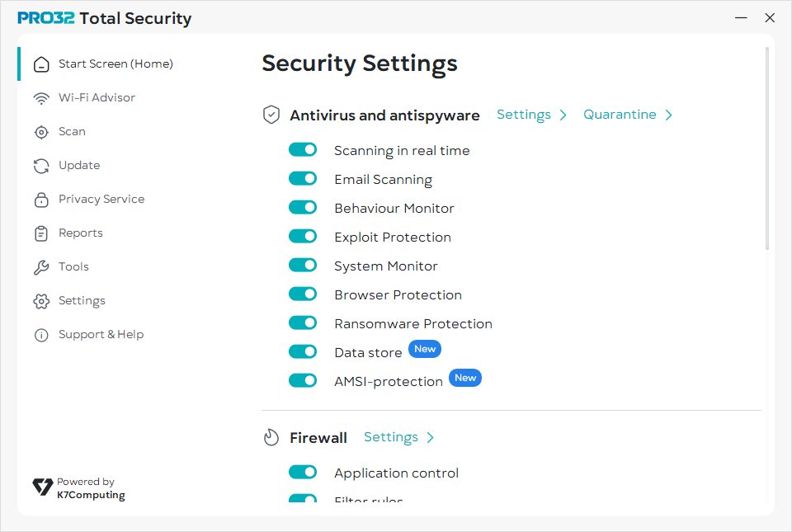
Task: Turn off Ransomware Protection switch
Action: (303, 323)
